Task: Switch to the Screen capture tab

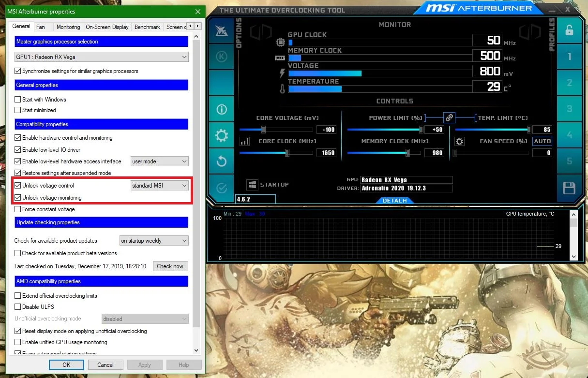Action: (x=175, y=27)
